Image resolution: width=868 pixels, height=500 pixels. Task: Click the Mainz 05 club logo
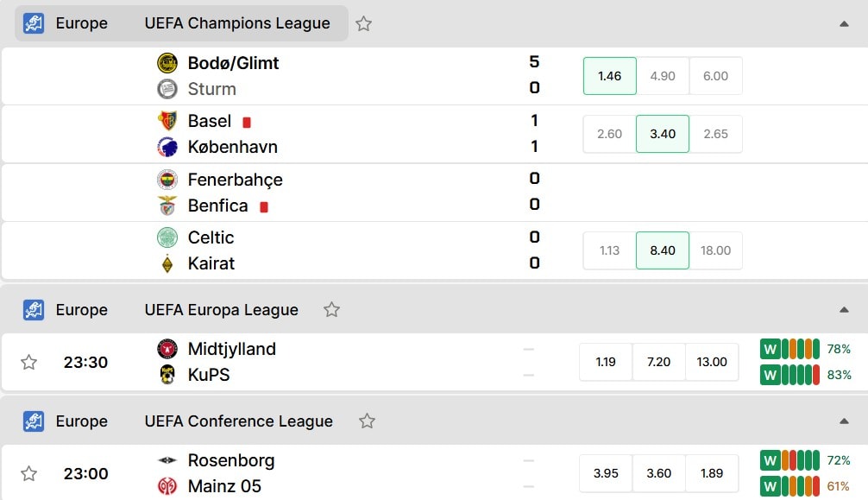click(167, 486)
